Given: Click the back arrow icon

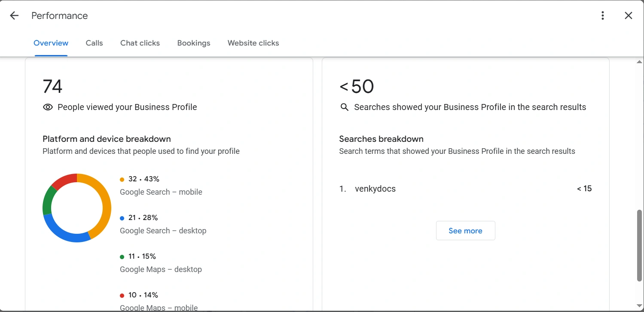Looking at the screenshot, I should (14, 16).
